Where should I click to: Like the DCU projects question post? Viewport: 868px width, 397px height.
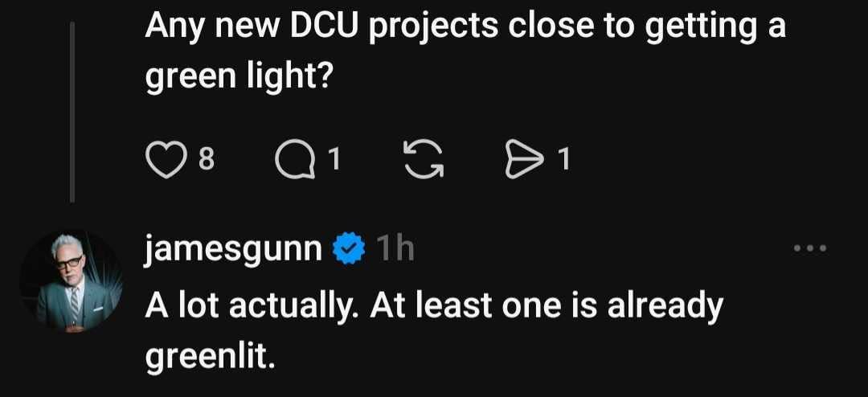tap(166, 161)
